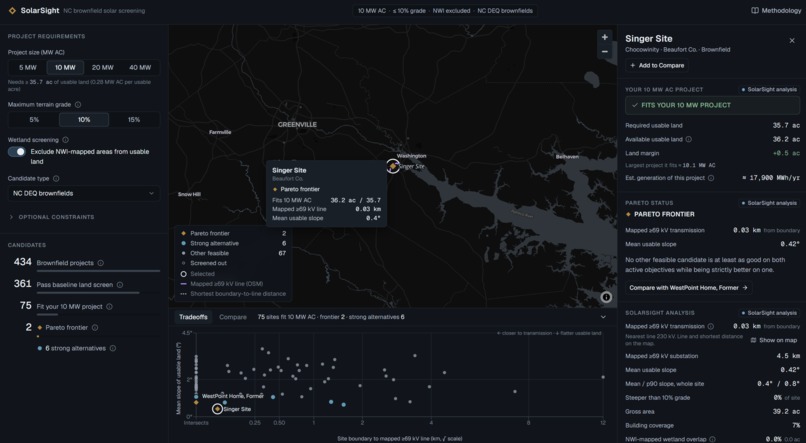806x443 pixels.
Task: Click the plus icon on Add to Compare
Action: [632, 65]
